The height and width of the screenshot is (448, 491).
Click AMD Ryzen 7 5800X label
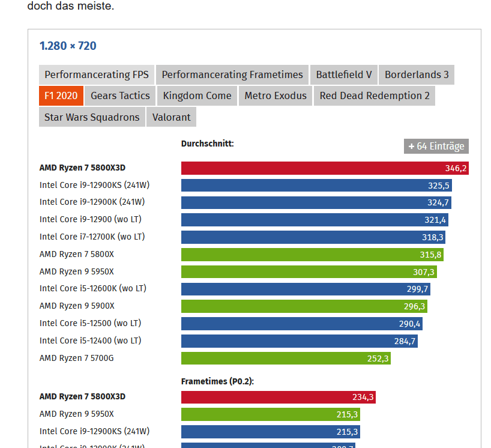point(77,254)
